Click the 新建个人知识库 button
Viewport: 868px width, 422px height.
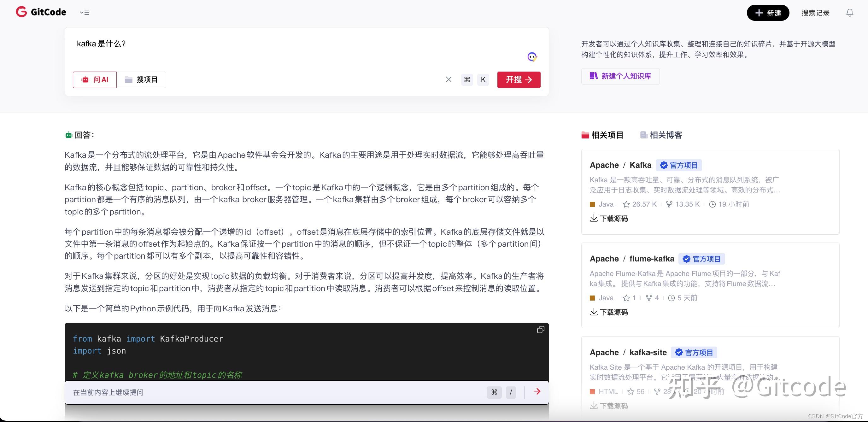tap(620, 76)
